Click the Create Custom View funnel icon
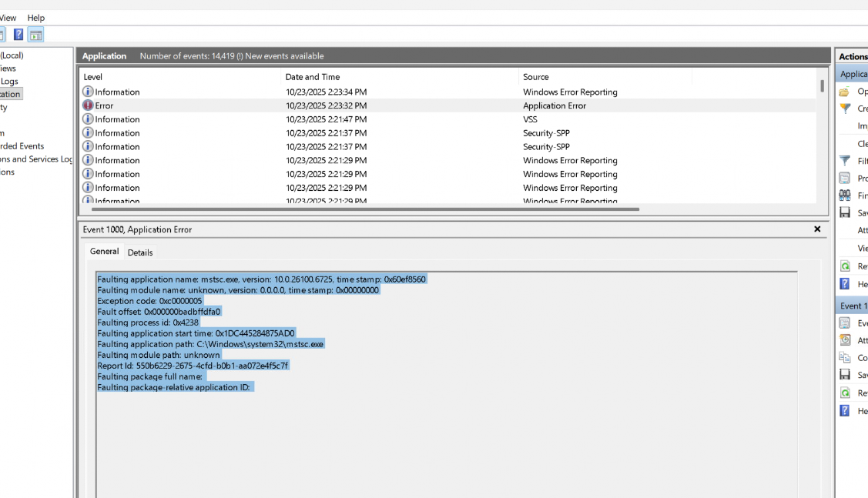Screen dimensions: 868x498 coord(845,109)
